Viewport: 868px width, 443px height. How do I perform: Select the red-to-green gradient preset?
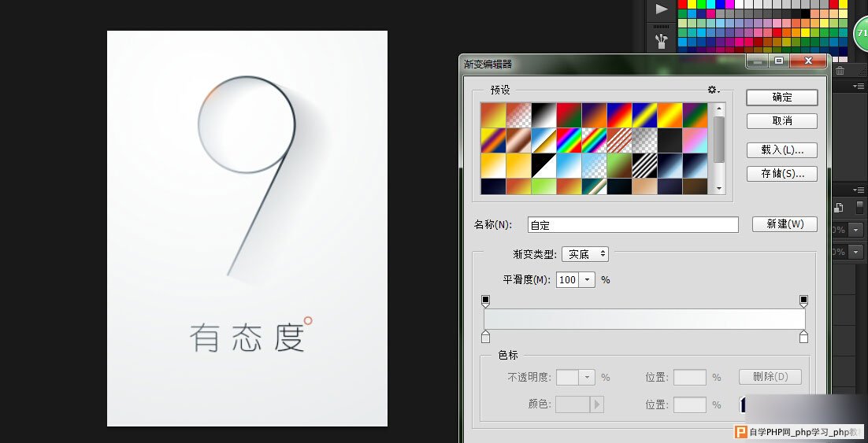pos(569,115)
